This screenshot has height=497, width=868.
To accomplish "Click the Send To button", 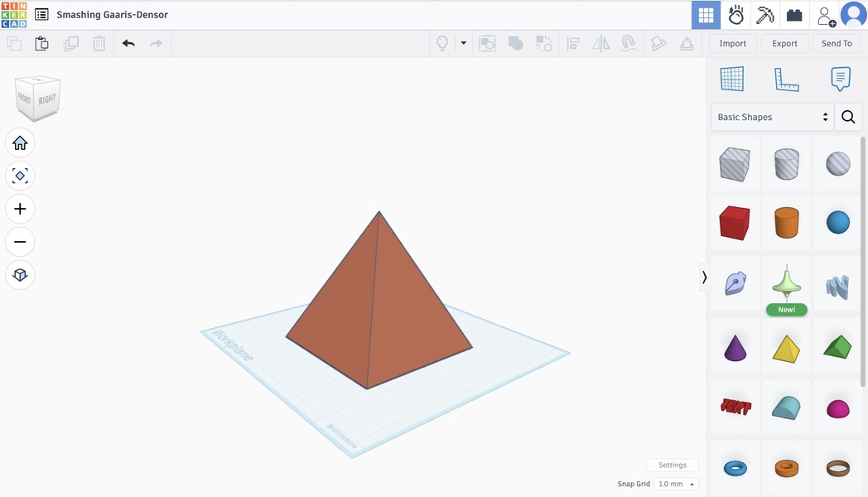I will pos(837,43).
